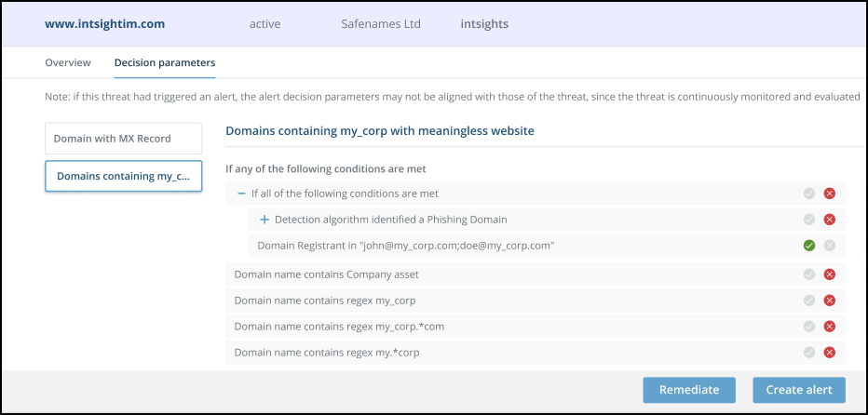Viewport: 868px width, 415px height.
Task: Click red X on 'If all' conditions row
Action: 830,194
